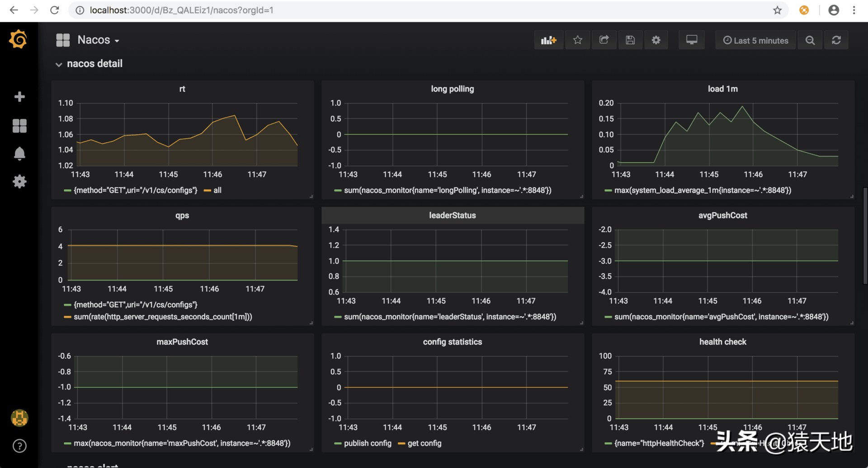The image size is (868, 468).
Task: Toggle 'publish config' series in legend
Action: point(367,444)
